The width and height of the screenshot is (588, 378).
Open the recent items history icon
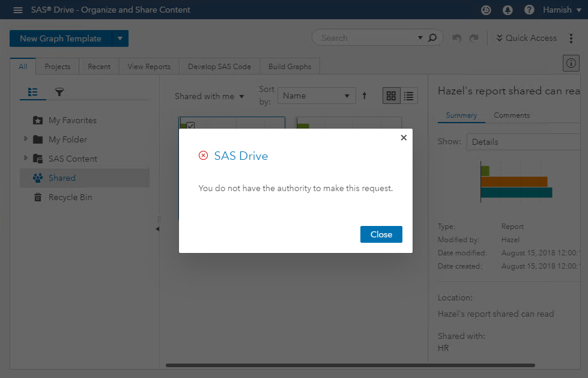pyautogui.click(x=486, y=10)
